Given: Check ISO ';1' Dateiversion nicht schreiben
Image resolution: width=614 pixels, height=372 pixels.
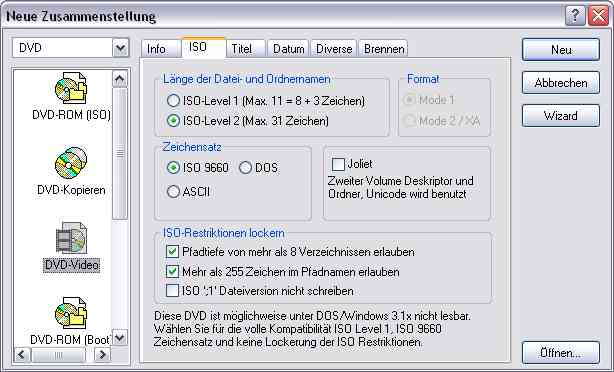Looking at the screenshot, I should click(x=172, y=291).
